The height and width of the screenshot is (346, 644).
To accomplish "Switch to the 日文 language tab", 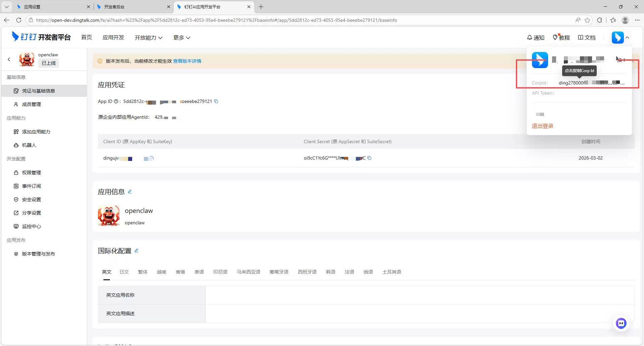I will [124, 272].
